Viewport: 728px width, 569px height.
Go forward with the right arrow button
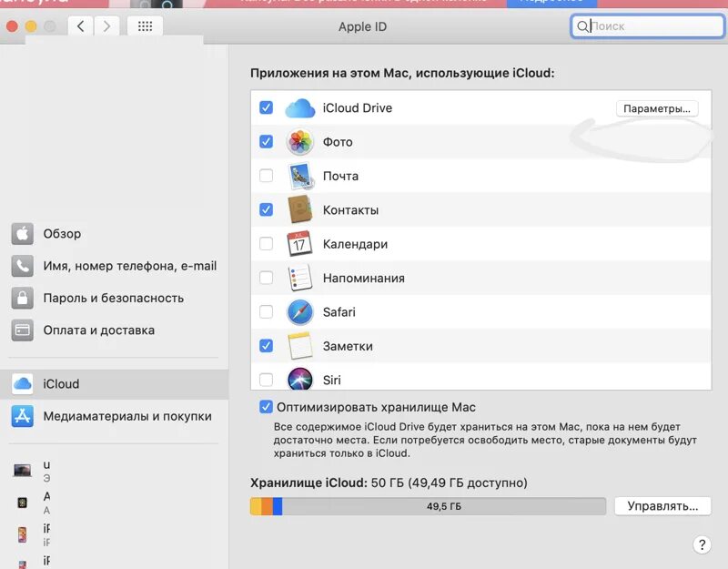click(x=106, y=26)
